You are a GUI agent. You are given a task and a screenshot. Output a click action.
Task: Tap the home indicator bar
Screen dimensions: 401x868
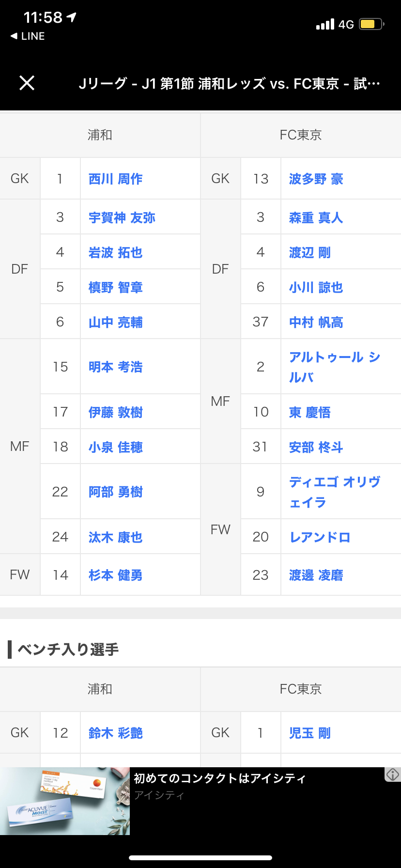(x=200, y=858)
